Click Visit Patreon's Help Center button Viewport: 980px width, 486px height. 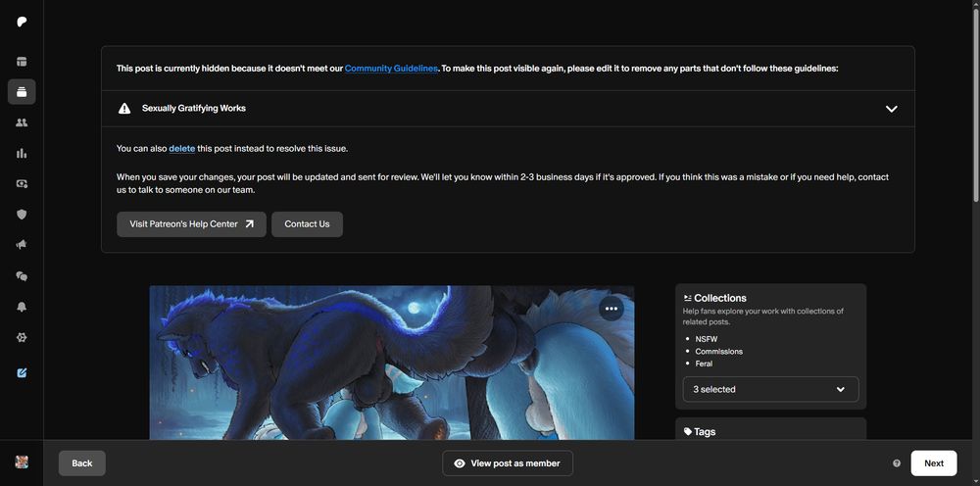191,224
